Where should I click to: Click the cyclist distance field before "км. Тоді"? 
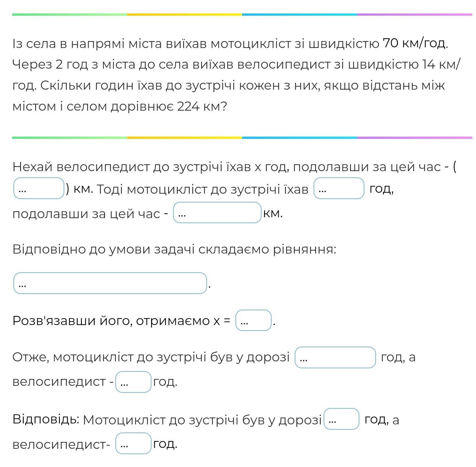(x=39, y=188)
